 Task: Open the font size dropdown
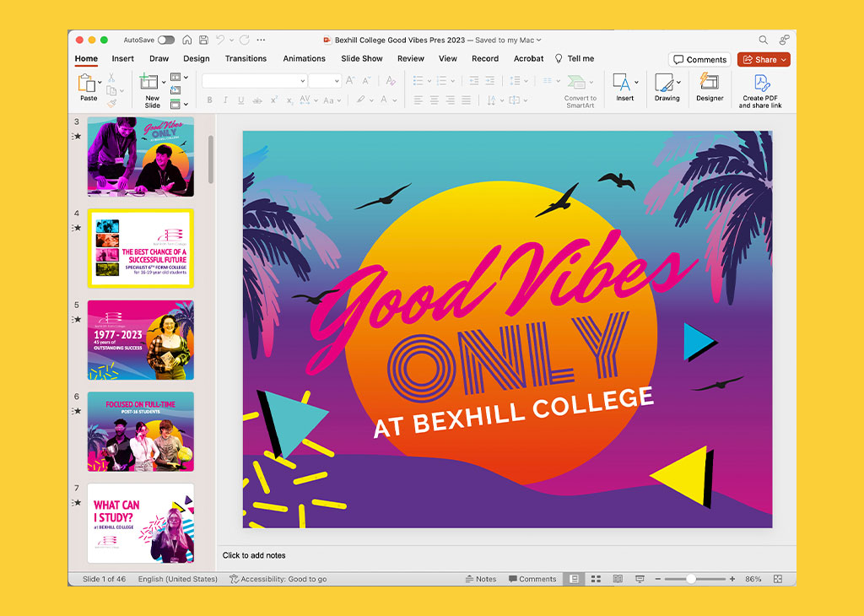[337, 81]
